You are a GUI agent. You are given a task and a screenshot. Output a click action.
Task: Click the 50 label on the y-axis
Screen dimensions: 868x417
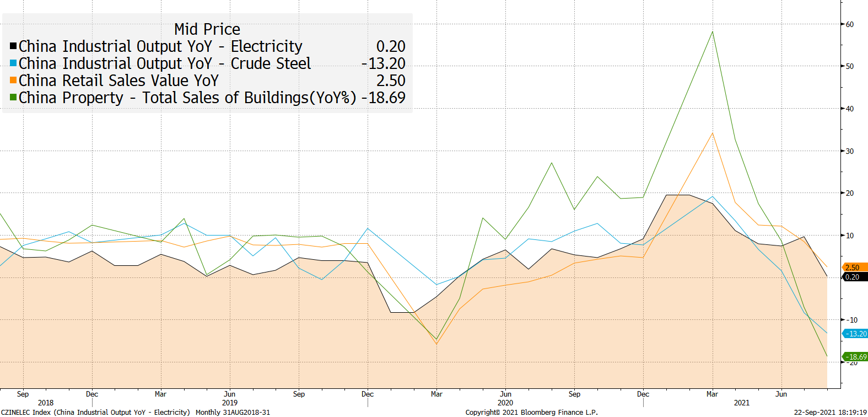point(850,66)
